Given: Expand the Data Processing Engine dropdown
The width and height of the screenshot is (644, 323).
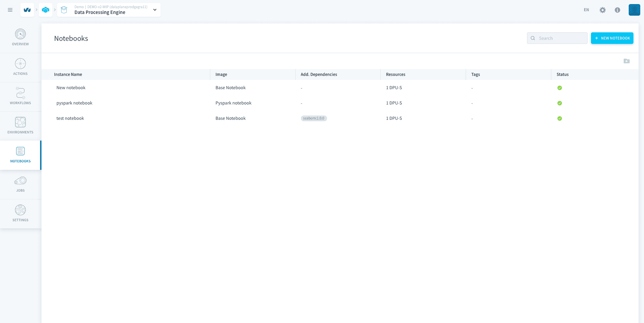Looking at the screenshot, I should pos(155,10).
